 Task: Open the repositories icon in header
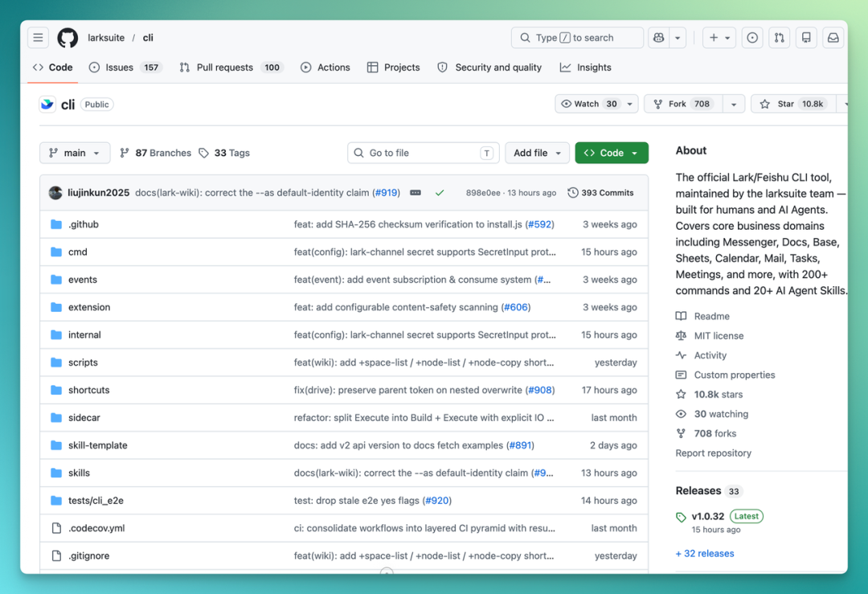806,38
